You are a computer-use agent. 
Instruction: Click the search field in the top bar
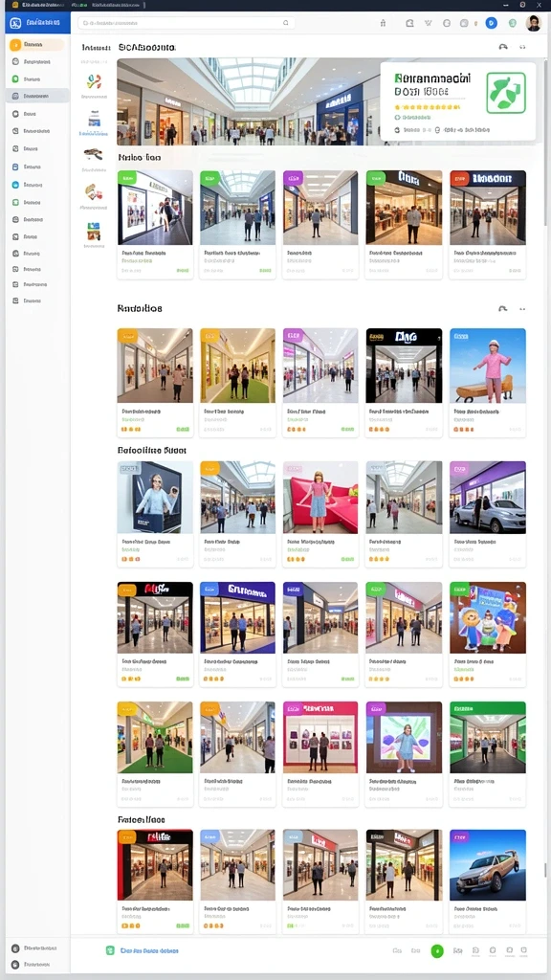click(x=187, y=23)
